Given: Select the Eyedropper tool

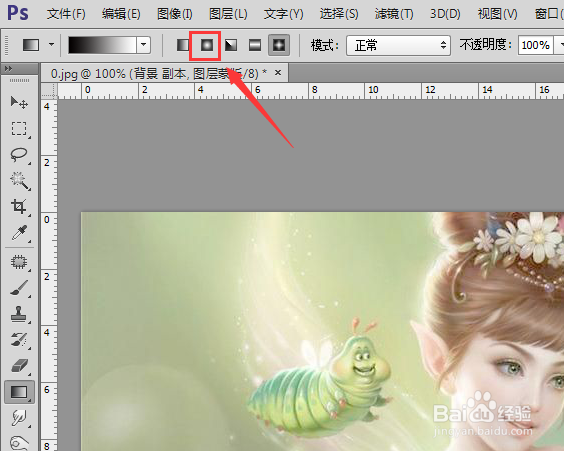Looking at the screenshot, I should [x=19, y=233].
